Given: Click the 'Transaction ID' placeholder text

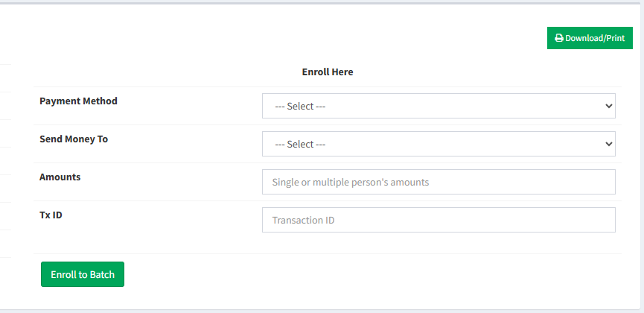Looking at the screenshot, I should pyautogui.click(x=303, y=220).
